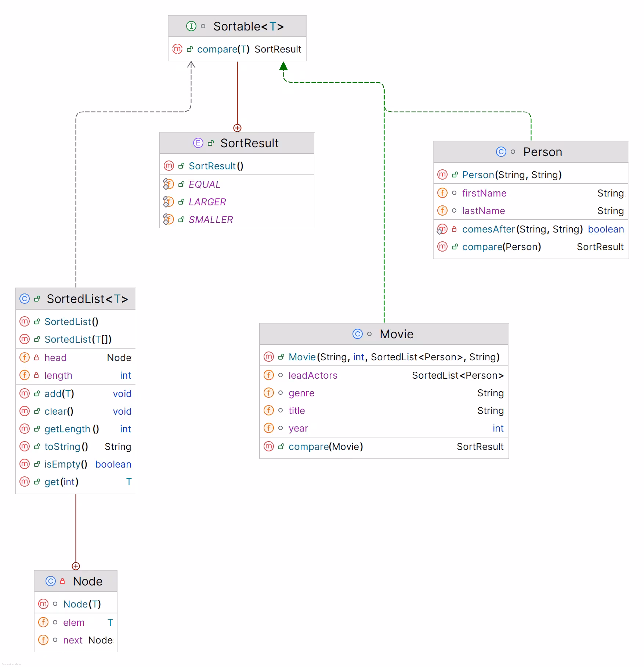The width and height of the screenshot is (644, 667).
Task: Click the inner-class plus marker above SortResult
Action: click(x=237, y=128)
